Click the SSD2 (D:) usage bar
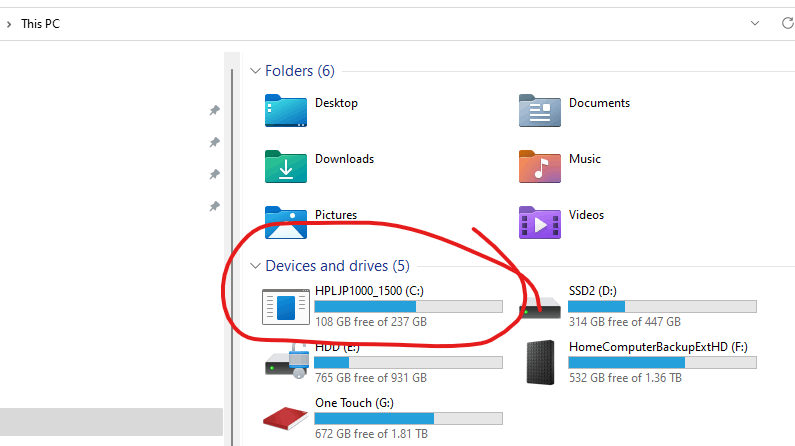This screenshot has width=795, height=446. point(662,307)
